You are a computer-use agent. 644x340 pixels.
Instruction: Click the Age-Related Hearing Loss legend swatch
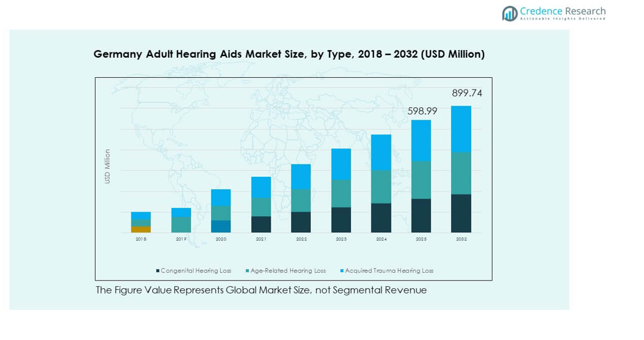pyautogui.click(x=247, y=271)
